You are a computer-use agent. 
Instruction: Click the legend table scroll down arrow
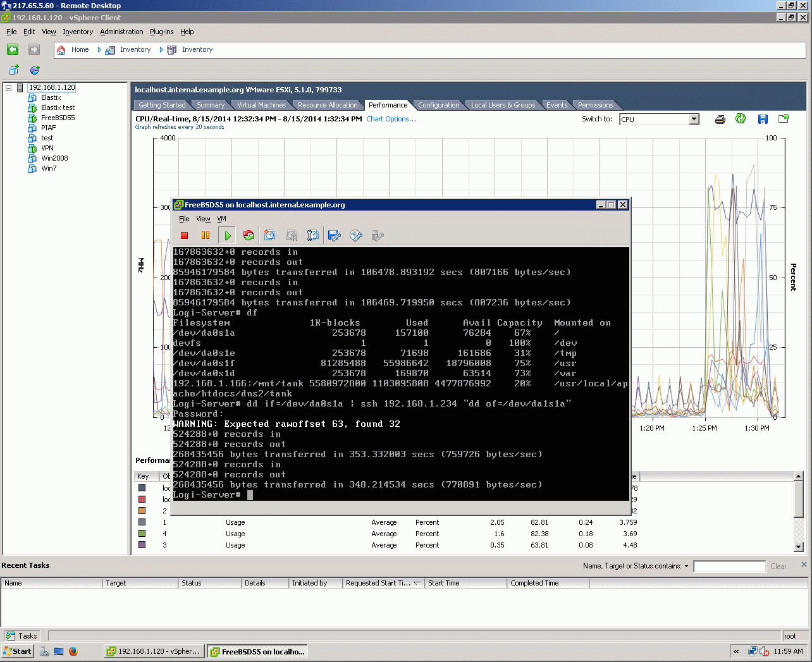click(x=799, y=547)
